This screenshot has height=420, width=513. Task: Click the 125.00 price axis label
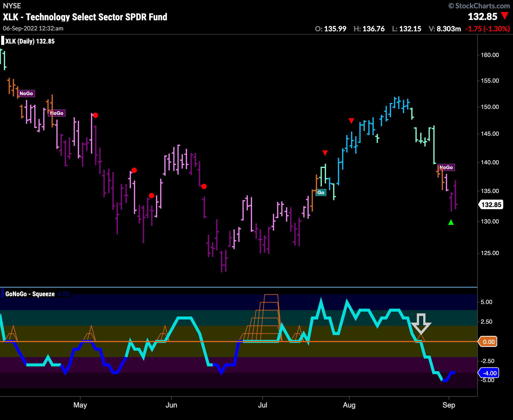[490, 253]
